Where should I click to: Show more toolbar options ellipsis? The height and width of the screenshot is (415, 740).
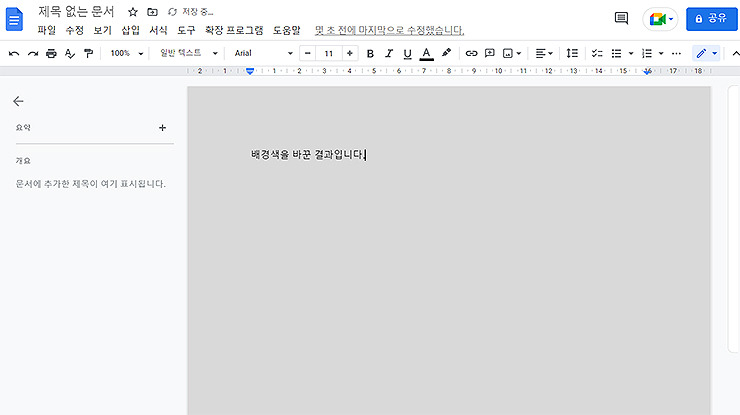(x=676, y=53)
